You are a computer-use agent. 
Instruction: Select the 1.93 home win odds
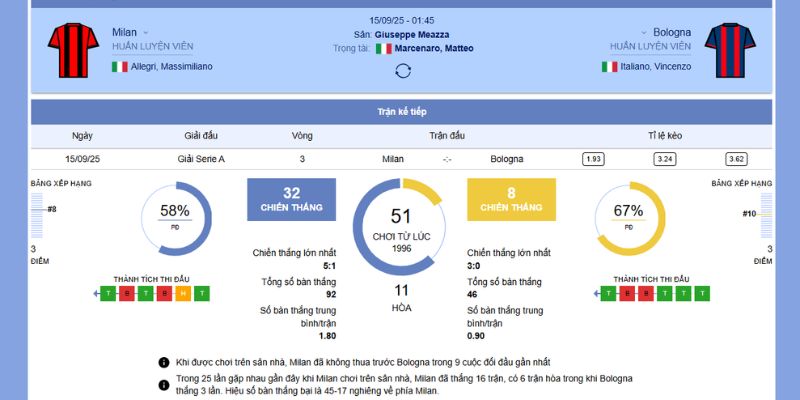click(593, 159)
